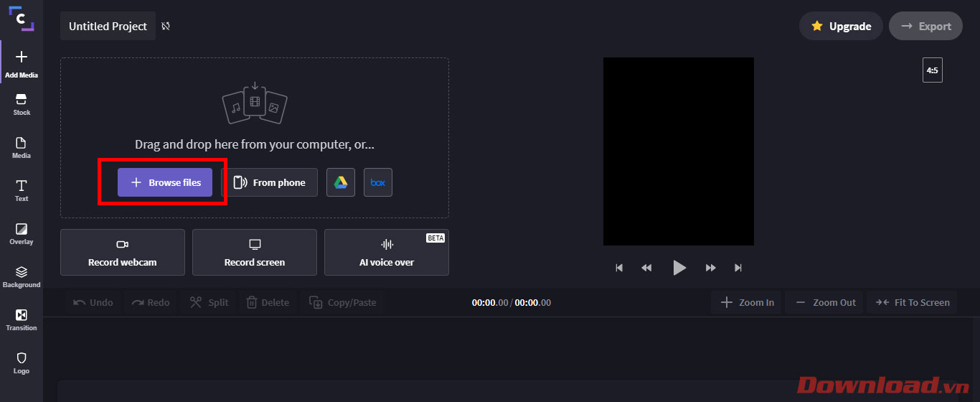Open the Logo panel in sidebar
Screen dimensions: 980x402
pos(22,363)
